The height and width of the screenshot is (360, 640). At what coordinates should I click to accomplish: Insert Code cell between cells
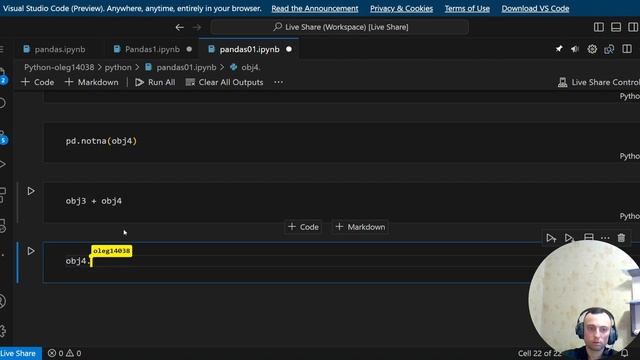(x=303, y=227)
